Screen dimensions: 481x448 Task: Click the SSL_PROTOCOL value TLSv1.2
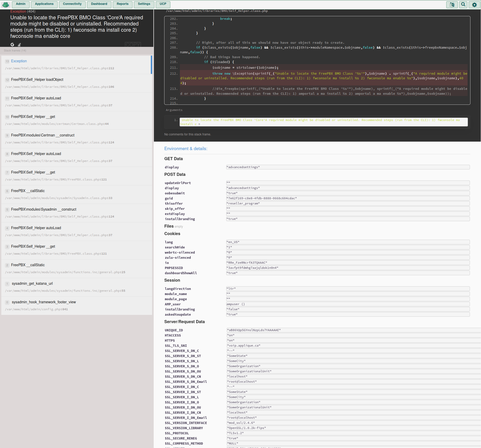354,433
